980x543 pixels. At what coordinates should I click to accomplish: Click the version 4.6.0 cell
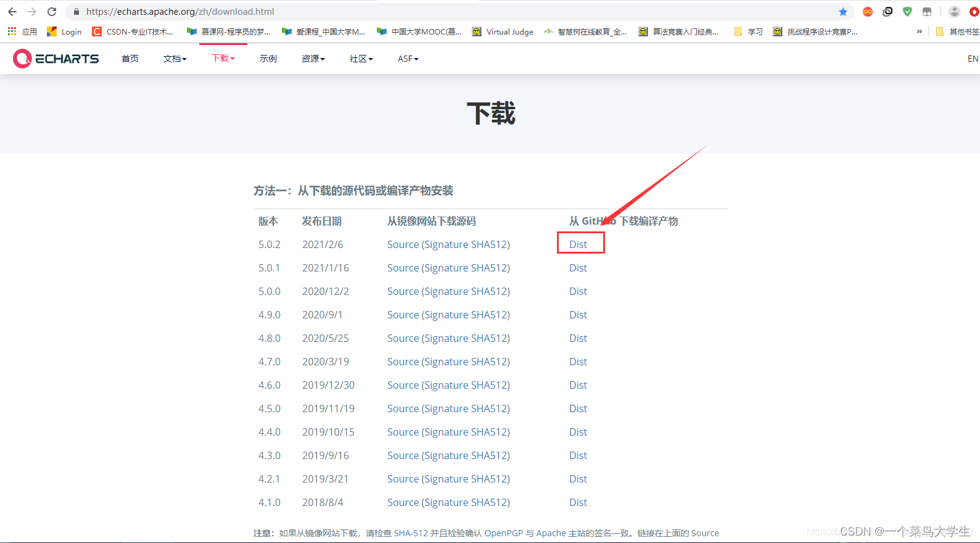point(270,385)
